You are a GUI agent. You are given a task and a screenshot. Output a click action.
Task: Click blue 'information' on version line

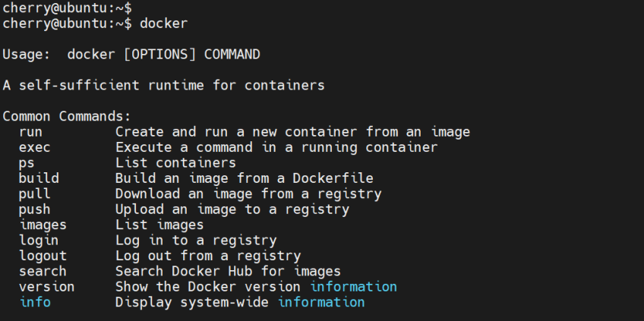click(353, 287)
